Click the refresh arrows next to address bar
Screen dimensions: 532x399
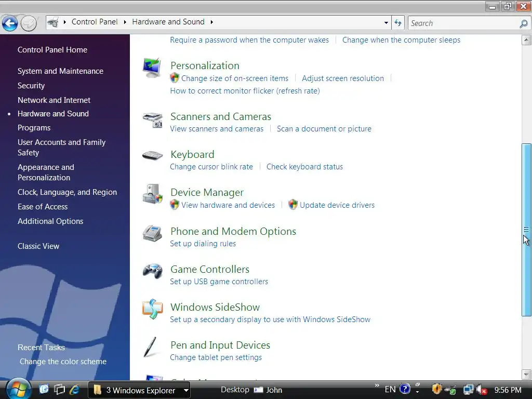click(397, 23)
